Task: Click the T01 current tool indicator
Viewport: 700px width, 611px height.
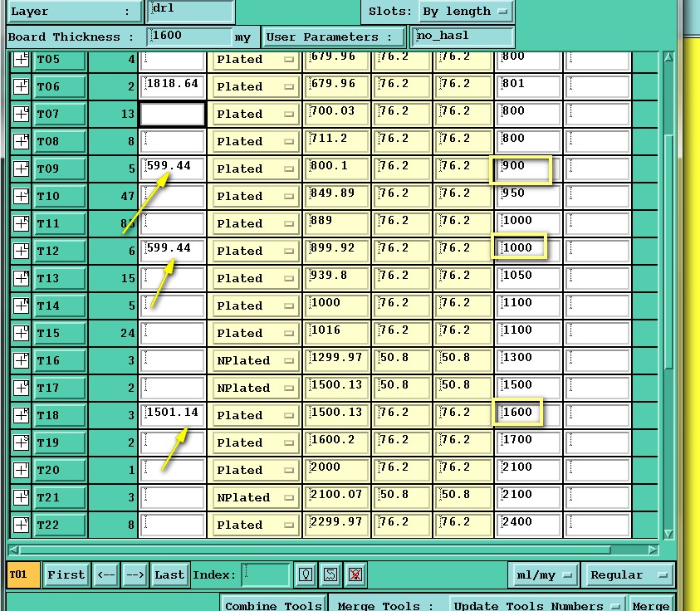Action: [x=23, y=574]
